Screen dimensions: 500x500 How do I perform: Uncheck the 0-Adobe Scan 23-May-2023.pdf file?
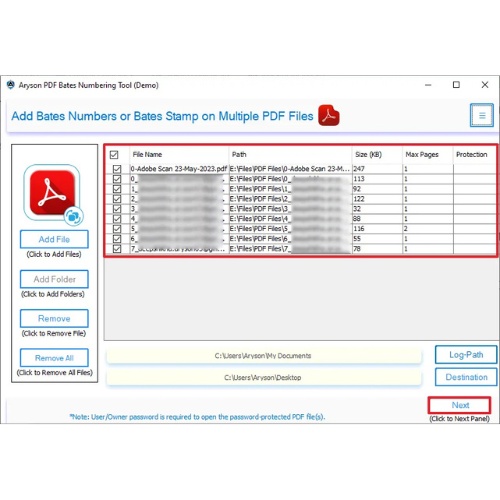click(117, 169)
